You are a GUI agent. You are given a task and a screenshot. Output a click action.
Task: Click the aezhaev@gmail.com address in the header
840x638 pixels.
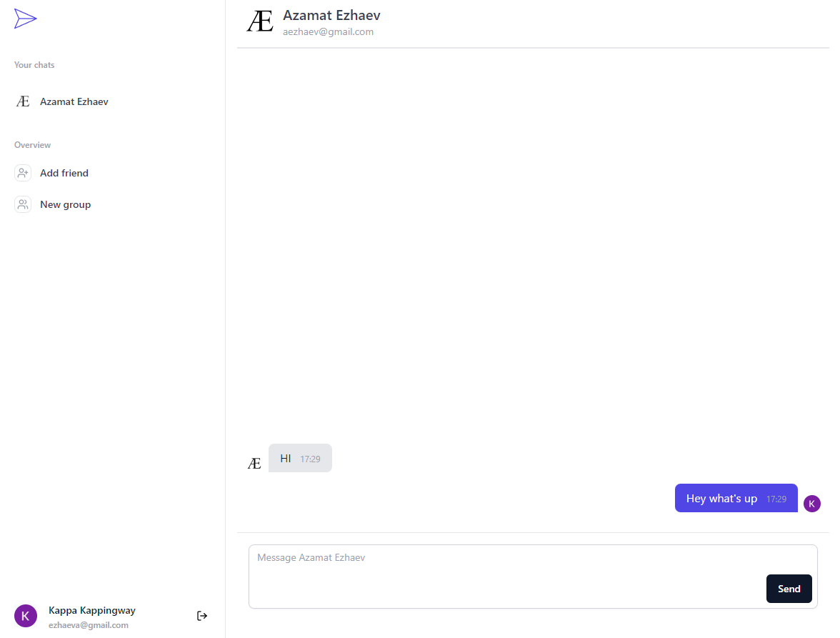[x=328, y=31]
